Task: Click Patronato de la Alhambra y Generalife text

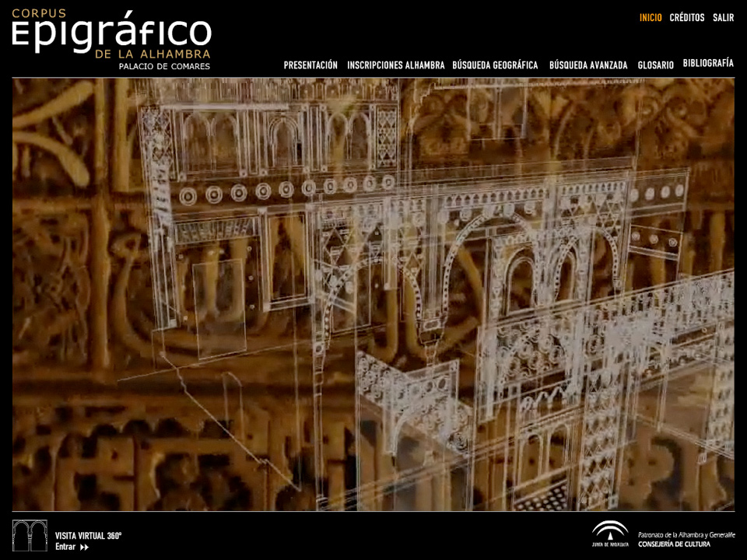Action: point(686,535)
